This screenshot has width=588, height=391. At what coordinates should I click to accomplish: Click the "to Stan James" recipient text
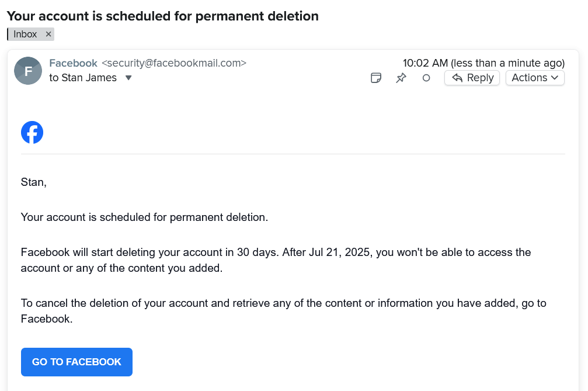83,78
